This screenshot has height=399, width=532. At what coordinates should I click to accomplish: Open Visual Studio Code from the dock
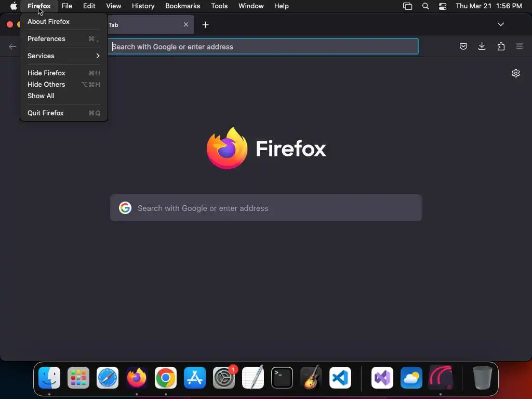tap(340, 378)
